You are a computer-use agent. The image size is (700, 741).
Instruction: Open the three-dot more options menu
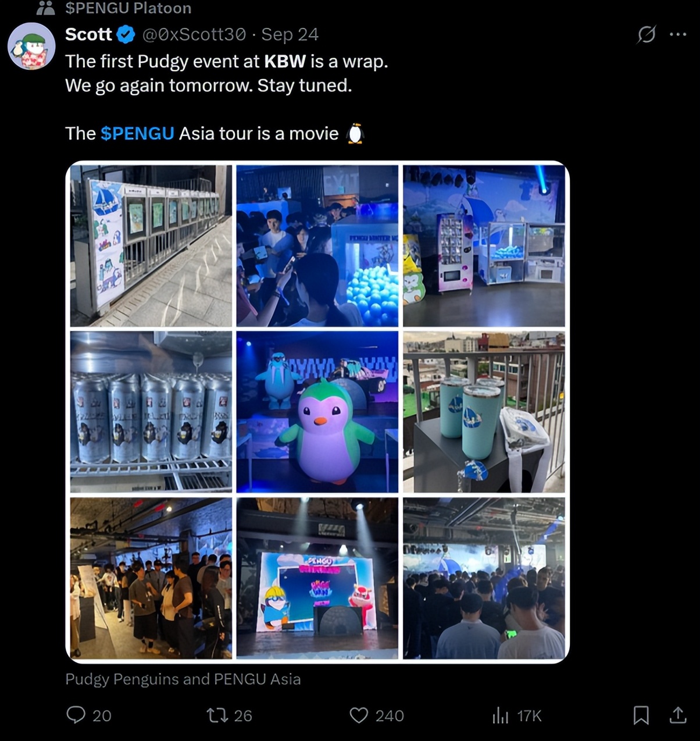678,34
